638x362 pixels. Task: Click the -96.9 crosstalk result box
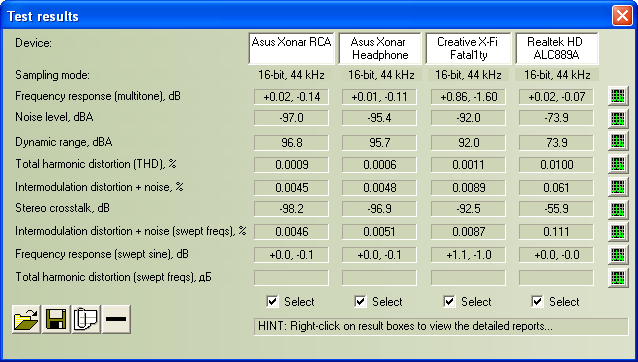379,209
